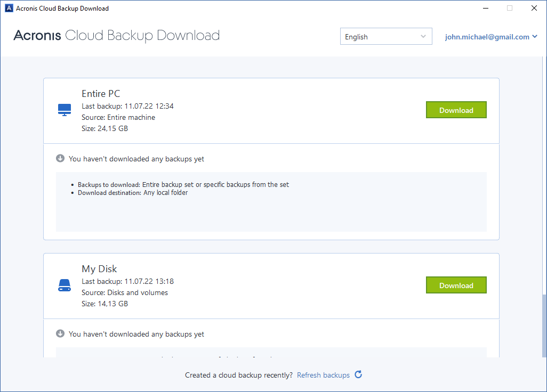Click the Acronis app icon in title bar
The image size is (547, 392).
point(9,9)
